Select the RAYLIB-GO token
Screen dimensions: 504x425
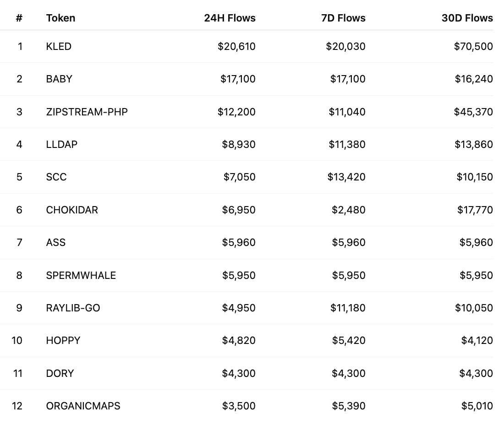click(73, 308)
